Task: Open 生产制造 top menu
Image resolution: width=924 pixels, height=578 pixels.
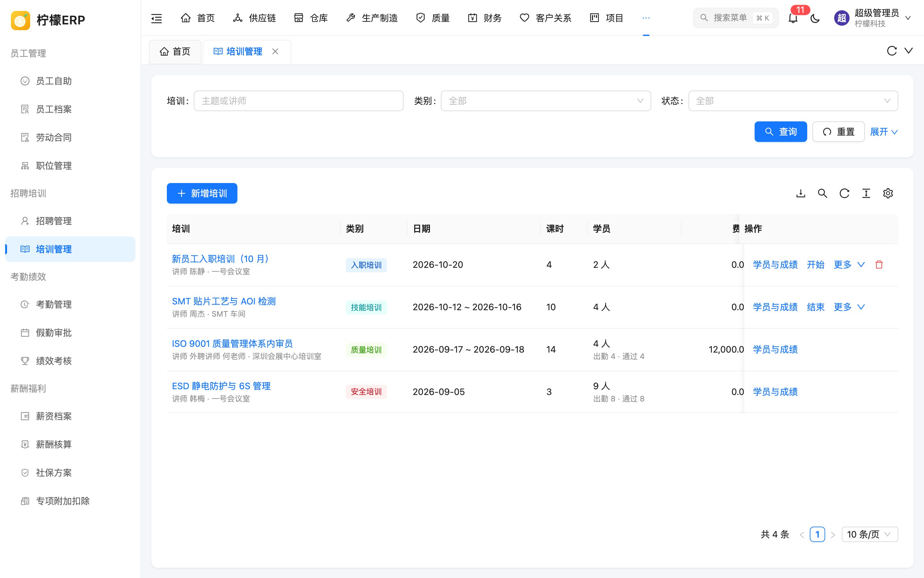Action: pyautogui.click(x=372, y=18)
